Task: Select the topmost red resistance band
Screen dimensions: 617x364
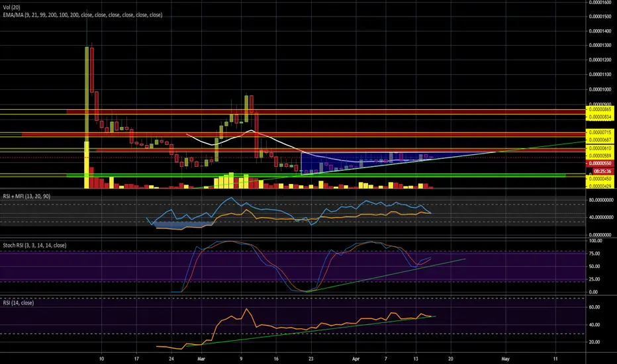Action: tap(326, 112)
